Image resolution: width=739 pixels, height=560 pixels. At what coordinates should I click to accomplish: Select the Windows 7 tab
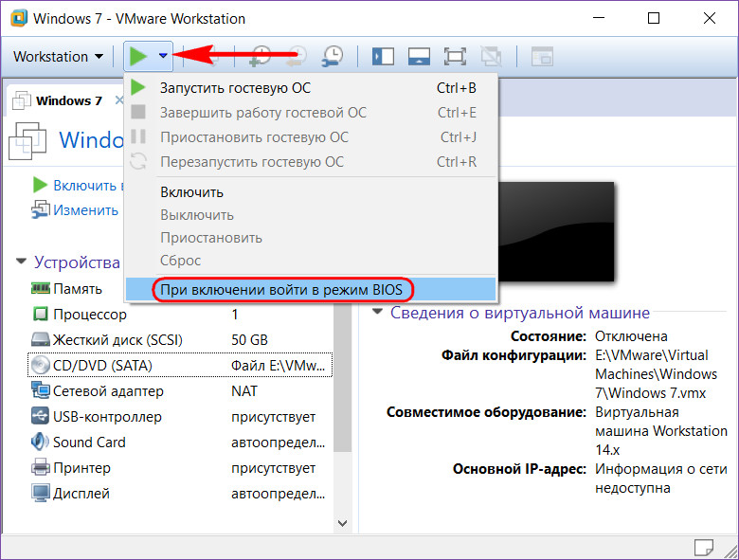click(69, 100)
